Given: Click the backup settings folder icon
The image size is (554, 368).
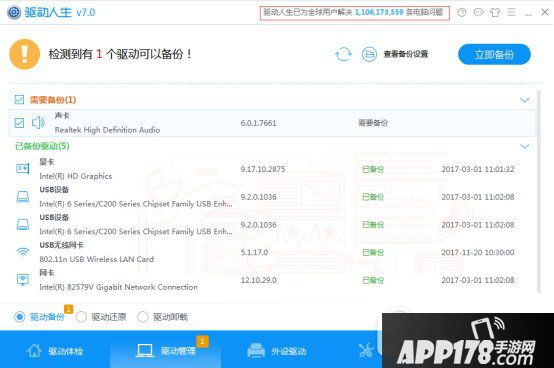Looking at the screenshot, I should click(369, 54).
